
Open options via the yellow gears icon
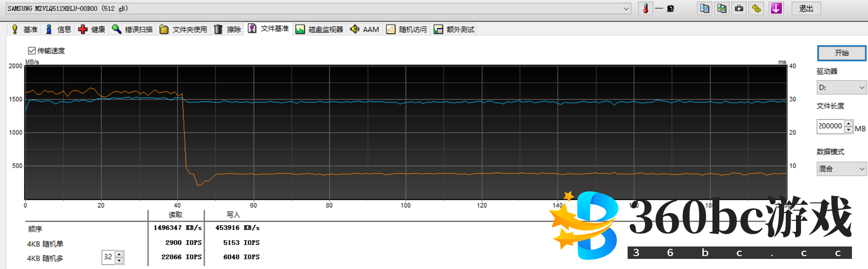(x=757, y=9)
